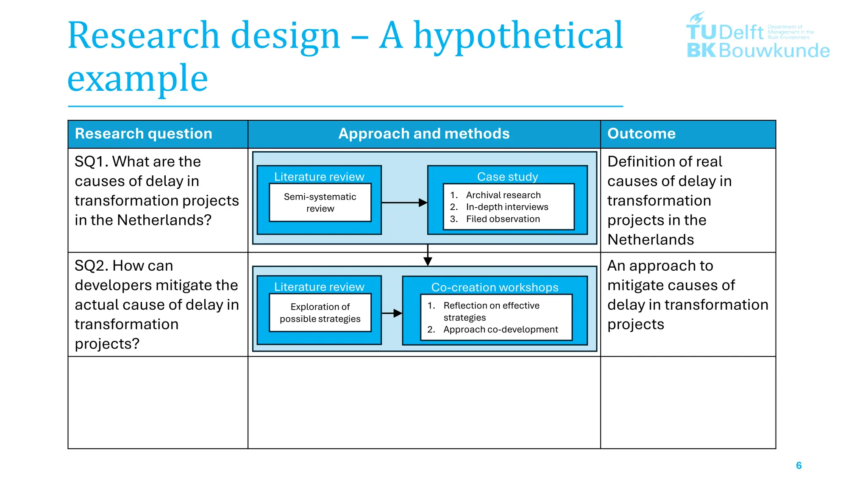Click the Research question column header
868x488 pixels.
(144, 134)
